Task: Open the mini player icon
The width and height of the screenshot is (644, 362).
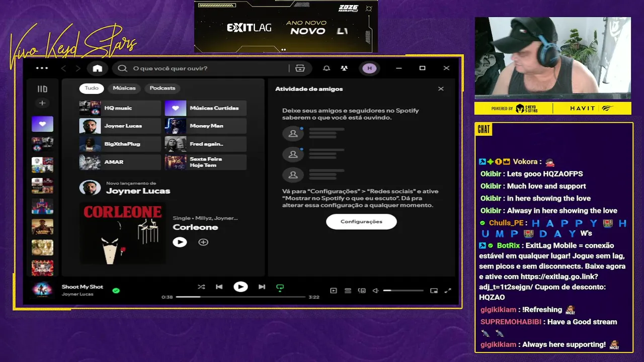Action: pos(434,291)
